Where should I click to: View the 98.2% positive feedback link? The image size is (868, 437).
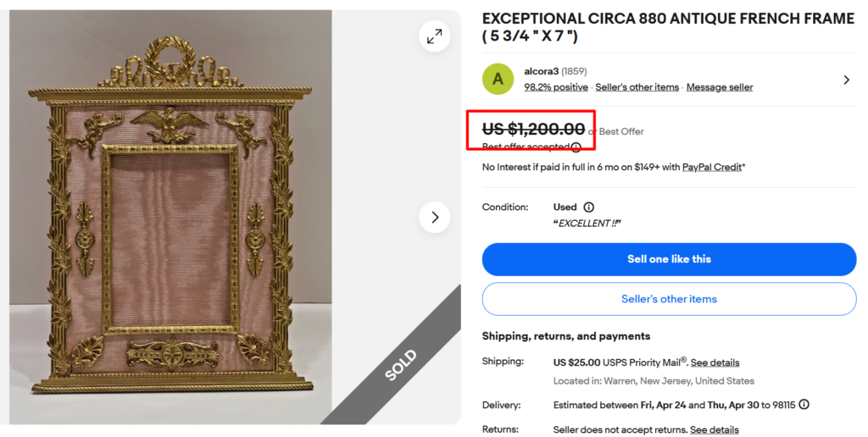click(556, 87)
